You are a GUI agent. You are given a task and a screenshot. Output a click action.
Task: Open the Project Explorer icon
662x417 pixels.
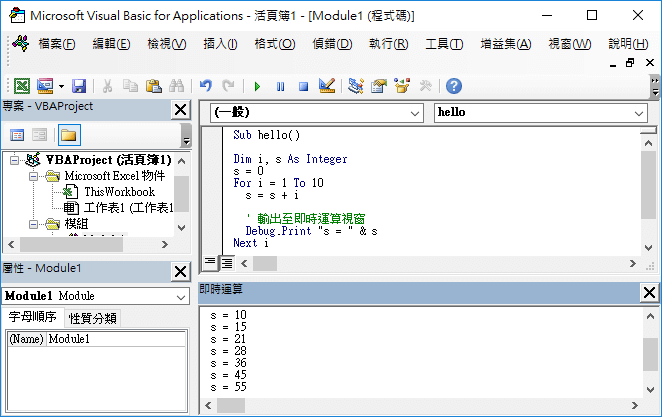pos(355,86)
